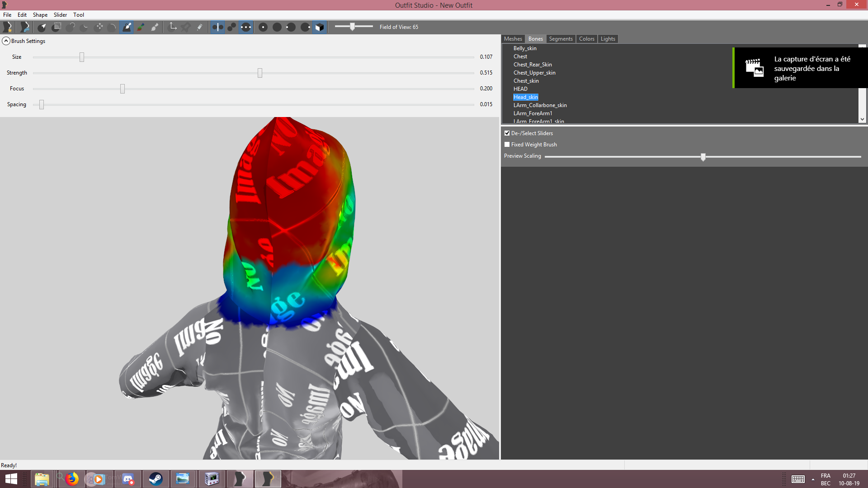Select the Chest_Upper_skin bone

(534, 73)
